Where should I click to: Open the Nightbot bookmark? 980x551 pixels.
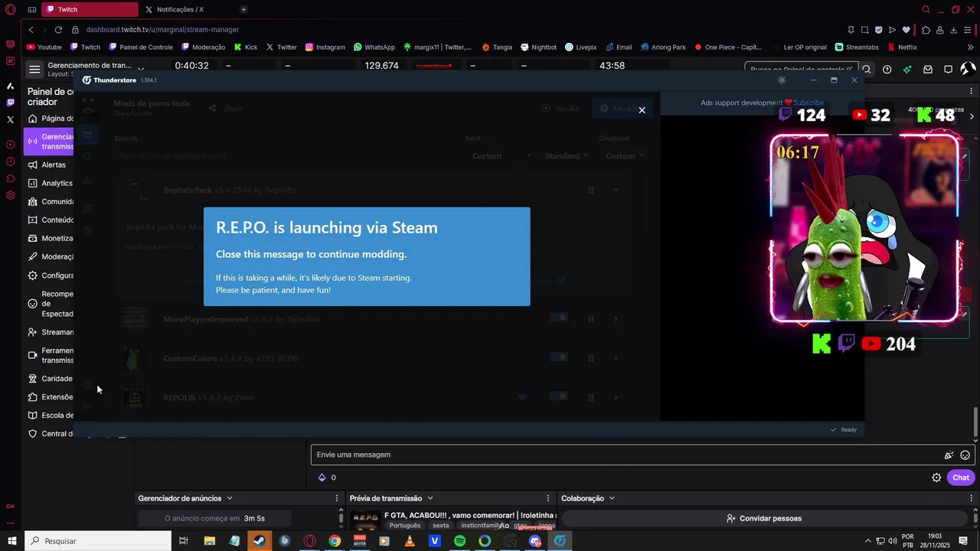(538, 47)
